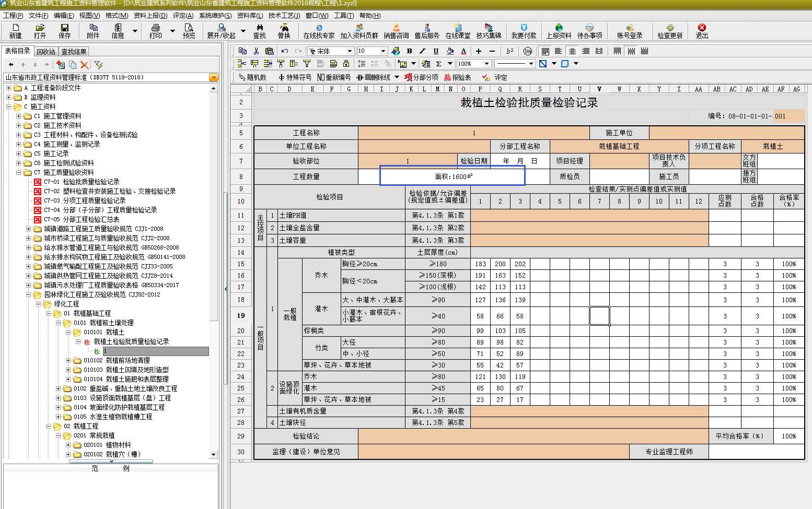Select the 编号 001 cell

788,116
